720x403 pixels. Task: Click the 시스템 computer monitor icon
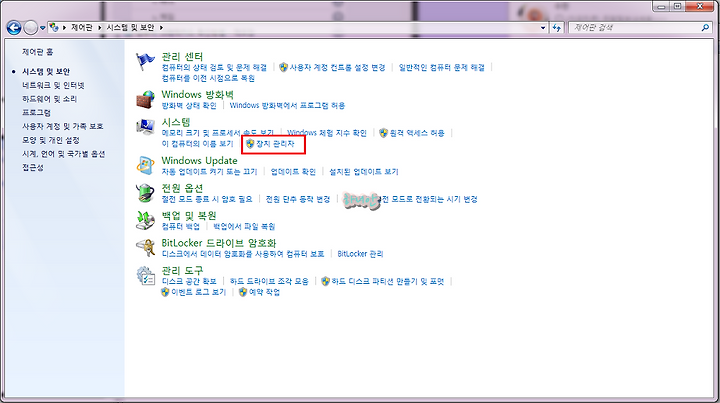pyautogui.click(x=146, y=127)
